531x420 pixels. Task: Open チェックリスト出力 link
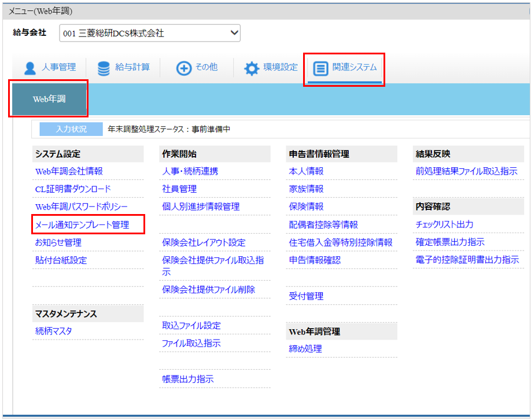tap(444, 224)
